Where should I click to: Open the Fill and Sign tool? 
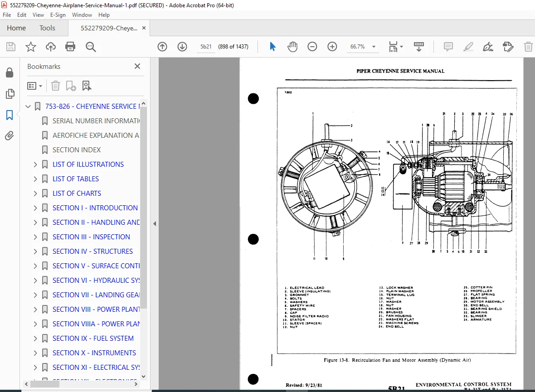[488, 47]
